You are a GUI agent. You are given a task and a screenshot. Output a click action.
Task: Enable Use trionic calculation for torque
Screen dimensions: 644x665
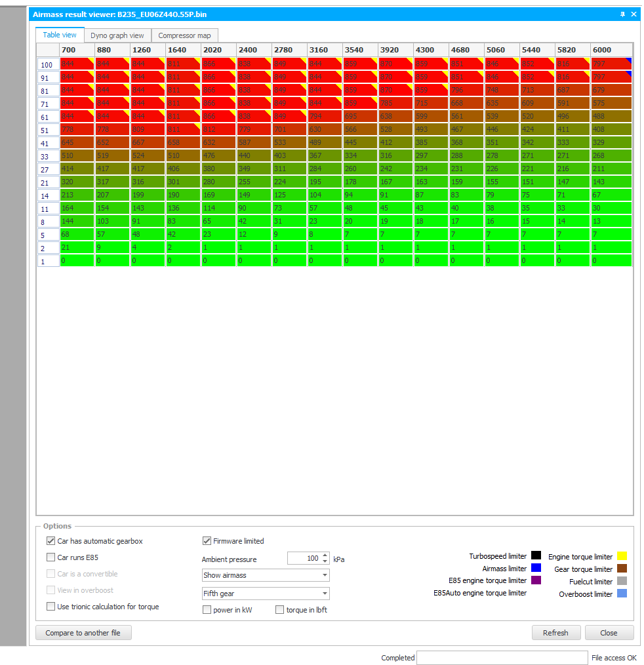51,607
